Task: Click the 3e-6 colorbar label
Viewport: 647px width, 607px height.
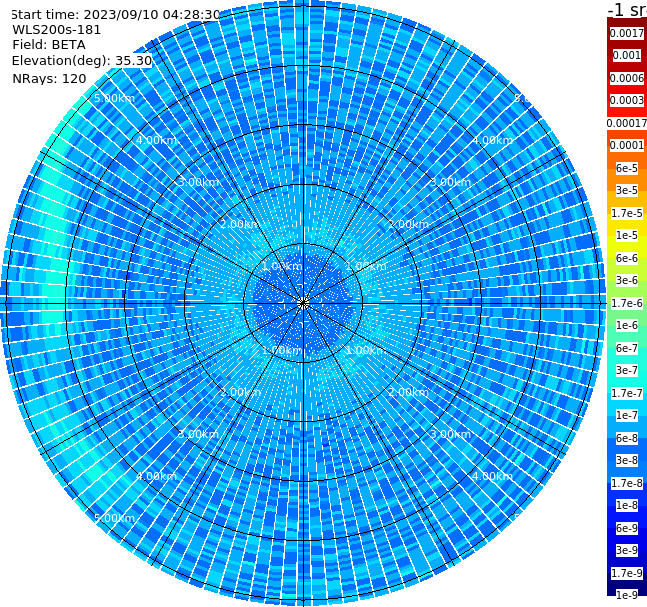Action: click(627, 280)
